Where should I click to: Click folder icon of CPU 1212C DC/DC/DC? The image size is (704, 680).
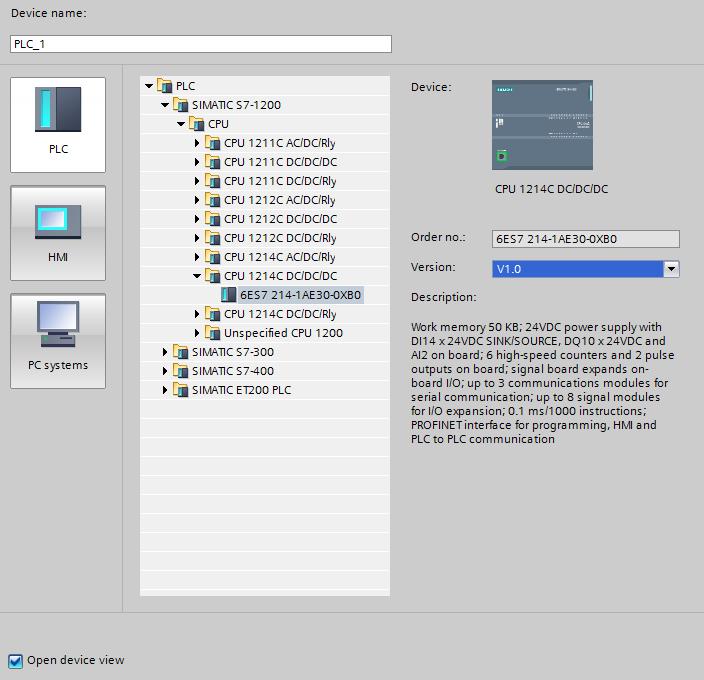pos(212,219)
